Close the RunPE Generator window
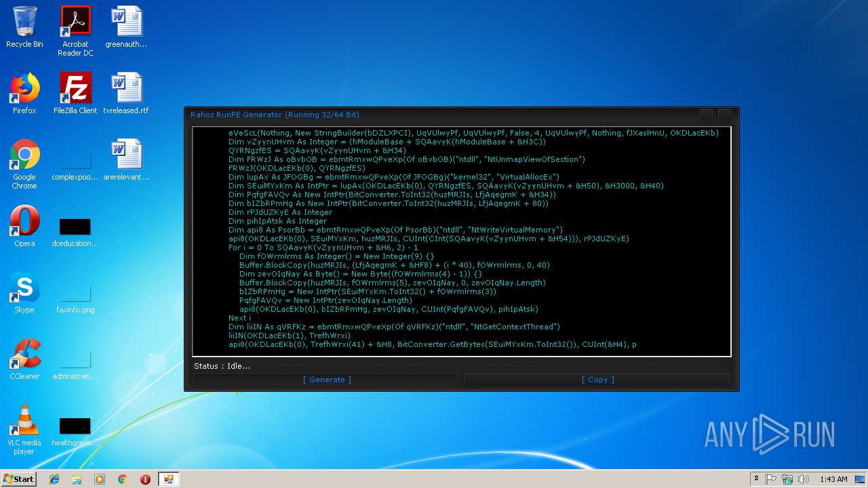 coord(725,115)
